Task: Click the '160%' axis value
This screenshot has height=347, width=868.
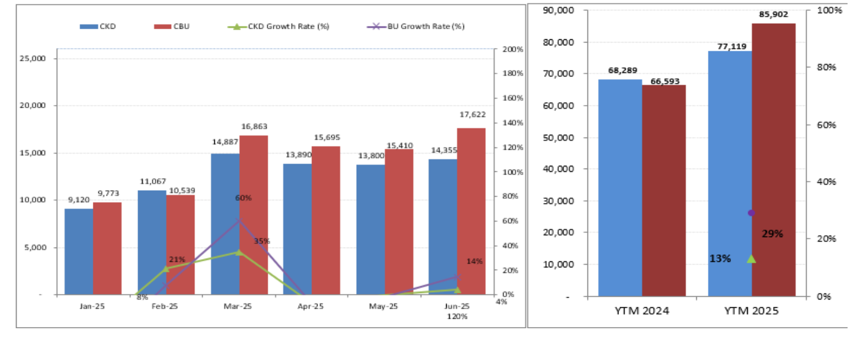Action: click(513, 98)
